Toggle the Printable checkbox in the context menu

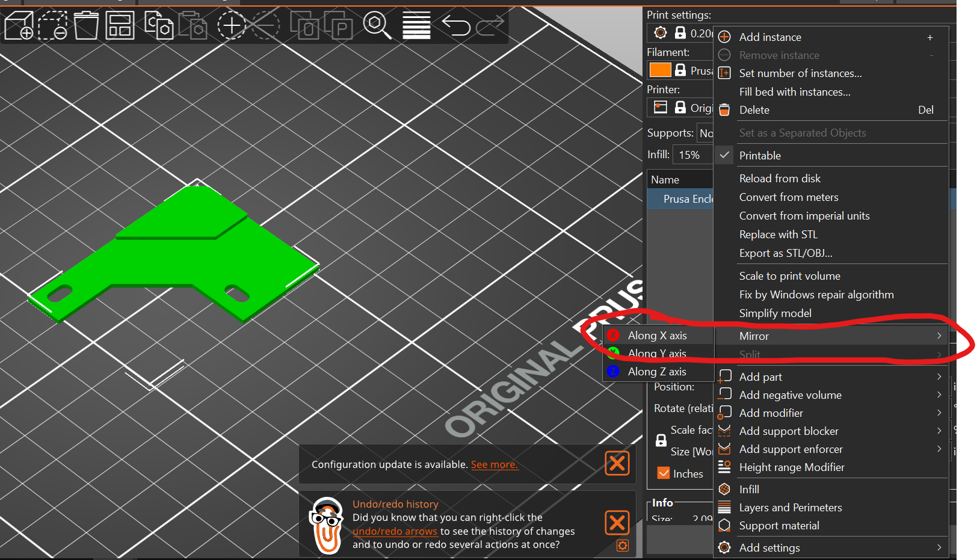click(760, 155)
